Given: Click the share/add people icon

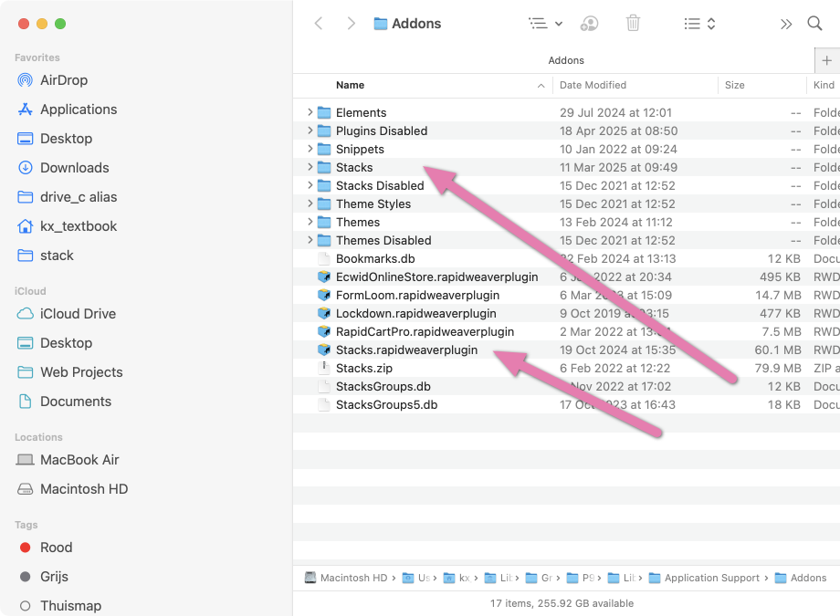Looking at the screenshot, I should tap(589, 24).
